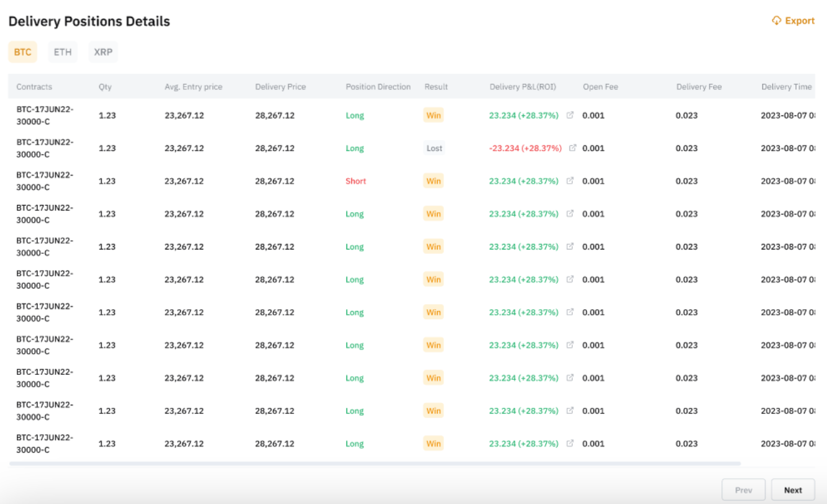827x504 pixels.
Task: Click the Delivery P&L(ROI) column header
Action: 523,87
